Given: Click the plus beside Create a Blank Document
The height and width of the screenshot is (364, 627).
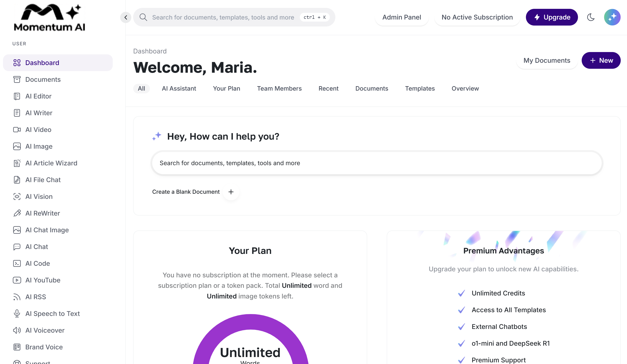Looking at the screenshot, I should point(231,192).
